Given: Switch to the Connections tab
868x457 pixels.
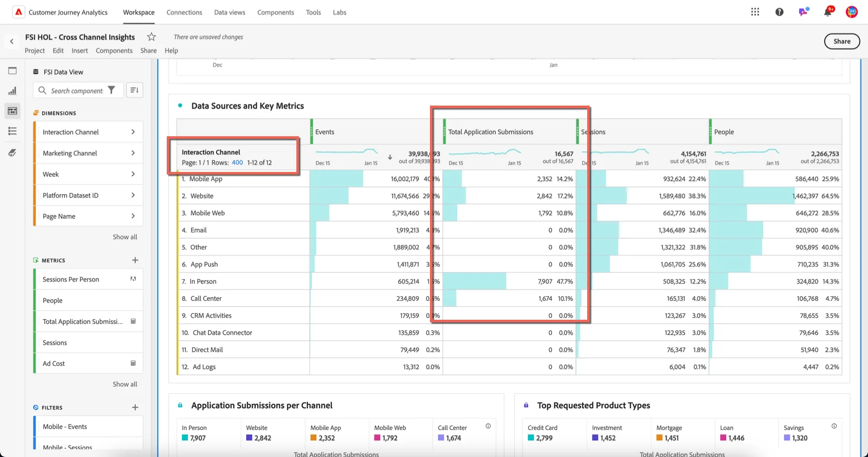Looking at the screenshot, I should coord(184,12).
